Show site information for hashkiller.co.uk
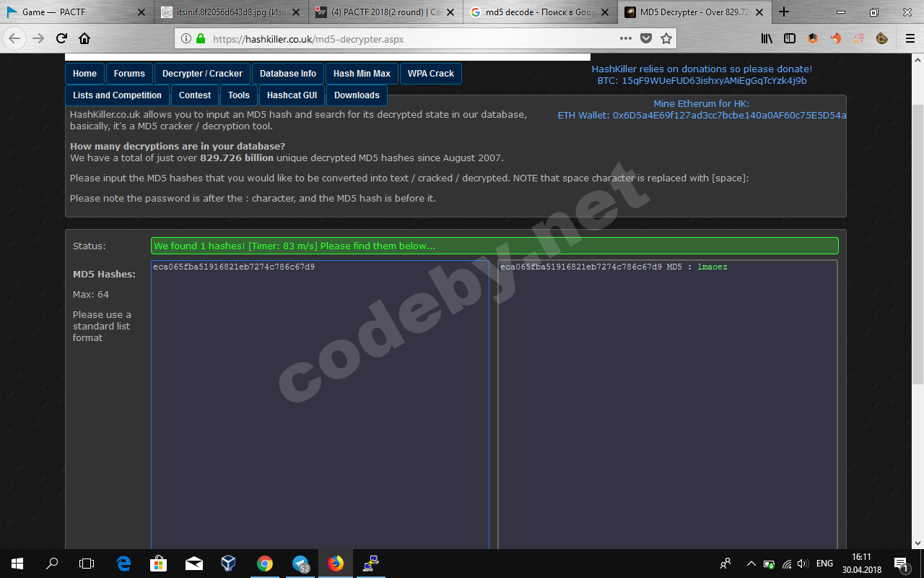Image resolution: width=924 pixels, height=578 pixels. click(186, 38)
